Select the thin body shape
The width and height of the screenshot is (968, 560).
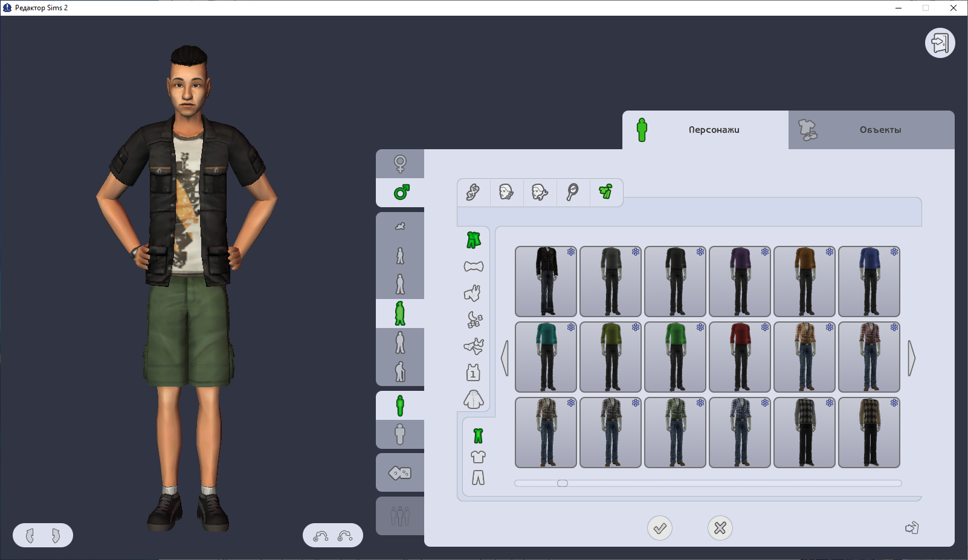tap(400, 405)
